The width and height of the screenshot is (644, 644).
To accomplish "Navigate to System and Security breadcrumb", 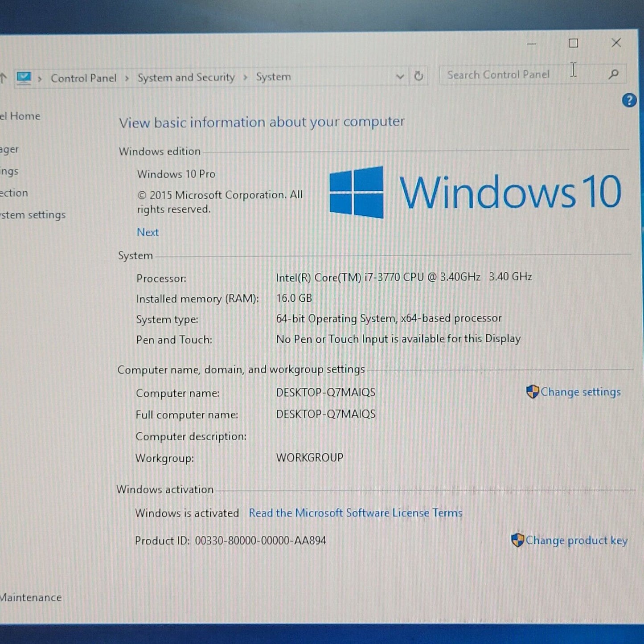I will pos(186,78).
